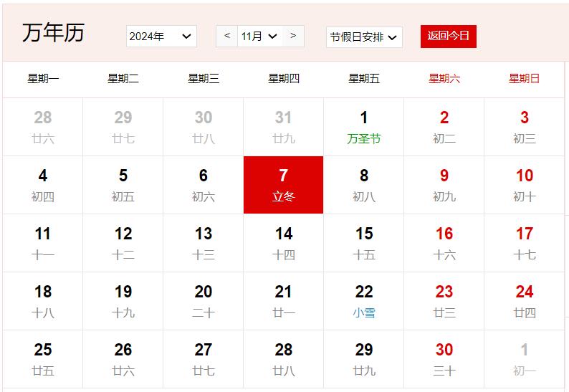Go to next month arrow
The height and width of the screenshot is (392, 569).
click(293, 36)
